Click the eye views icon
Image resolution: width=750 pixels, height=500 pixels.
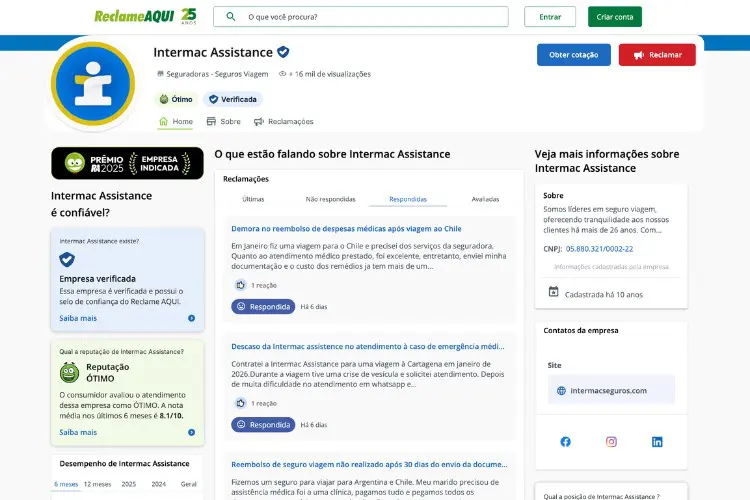click(283, 74)
